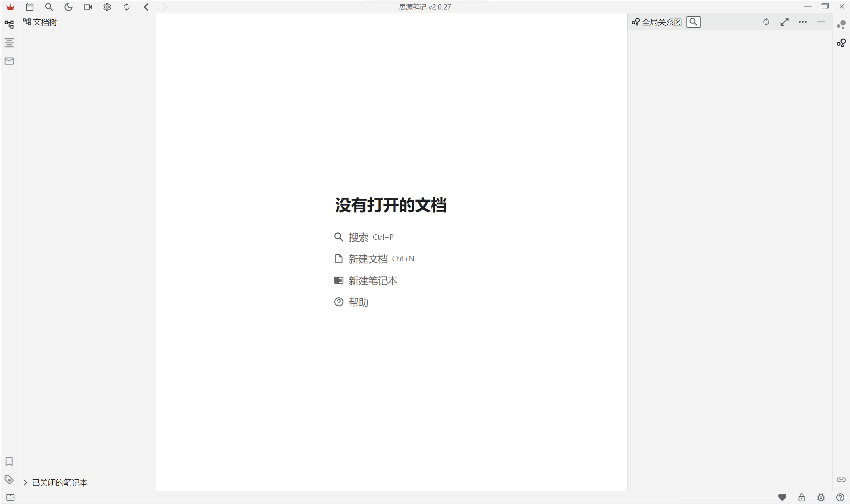Image resolution: width=850 pixels, height=504 pixels.
Task: Go back with the left arrow
Action: point(146,7)
